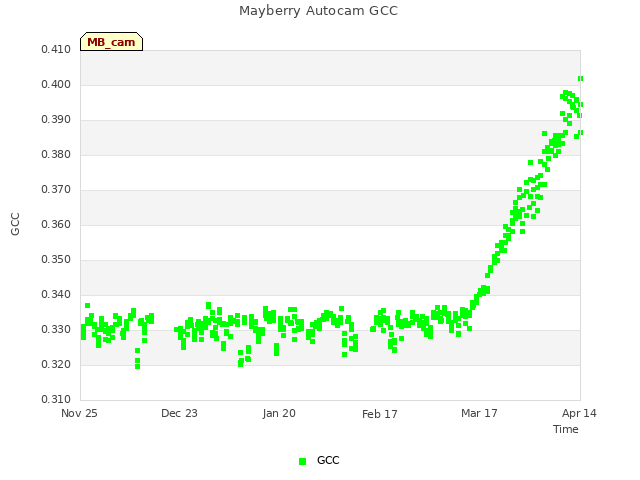Click the highest data point above 0.400
This screenshot has width=640, height=480.
(x=580, y=79)
